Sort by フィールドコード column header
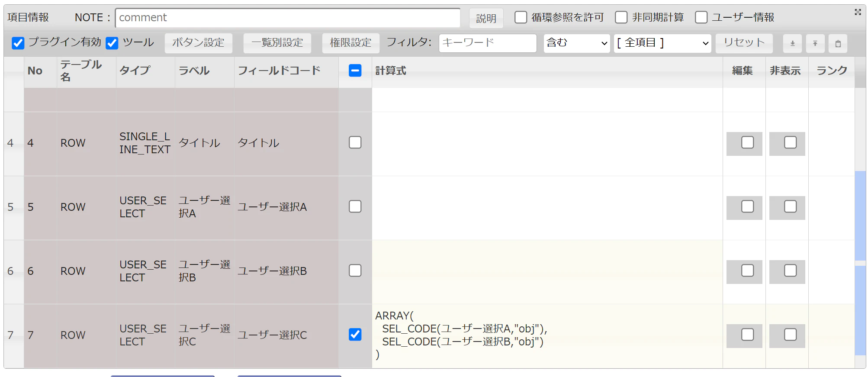This screenshot has height=377, width=868. coord(279,71)
